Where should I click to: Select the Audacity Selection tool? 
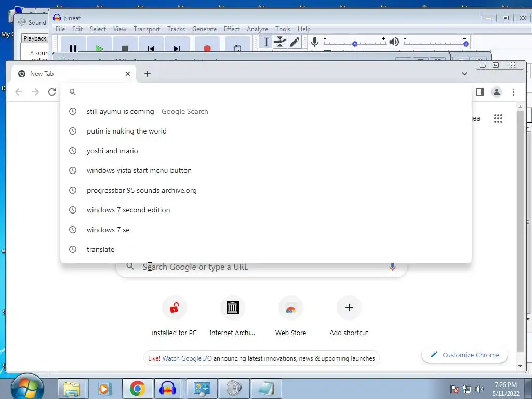[267, 42]
